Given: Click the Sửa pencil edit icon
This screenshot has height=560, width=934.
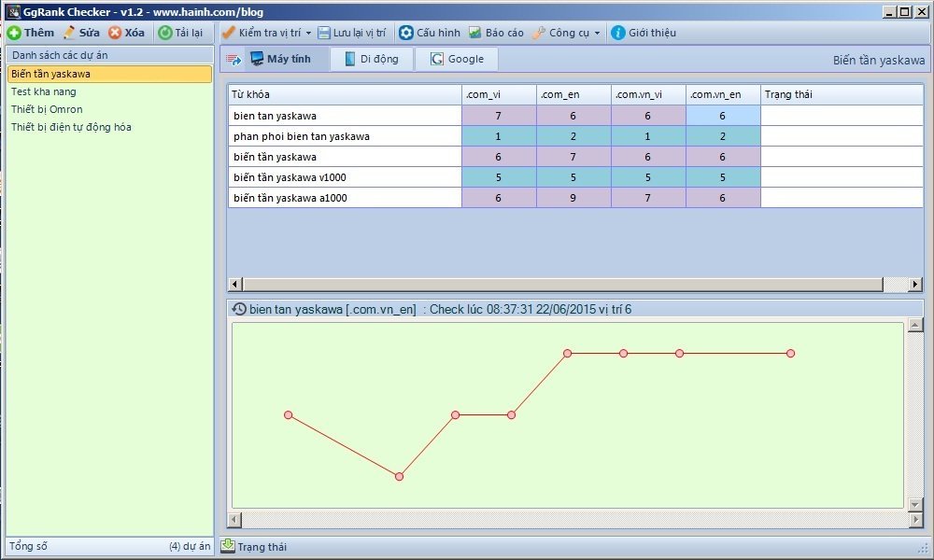Looking at the screenshot, I should click(69, 33).
